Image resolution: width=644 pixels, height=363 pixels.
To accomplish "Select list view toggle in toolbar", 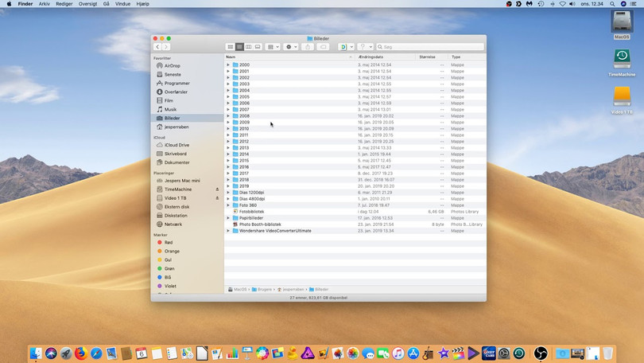I will click(239, 47).
